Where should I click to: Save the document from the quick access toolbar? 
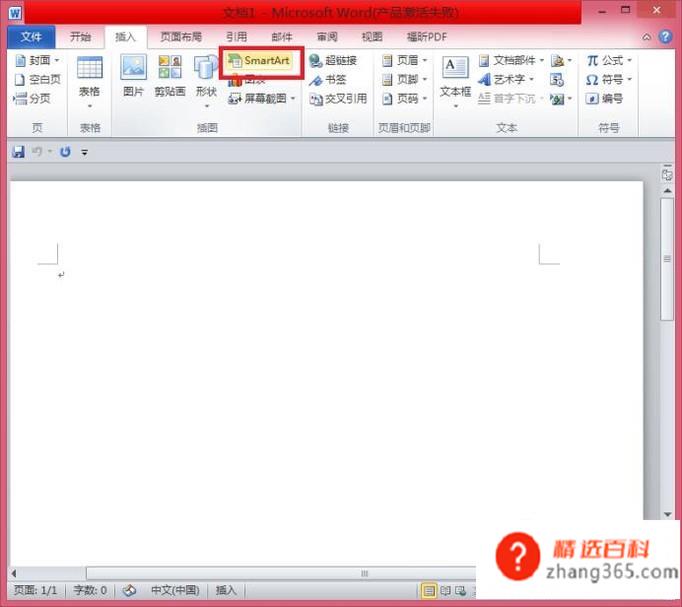pos(18,152)
